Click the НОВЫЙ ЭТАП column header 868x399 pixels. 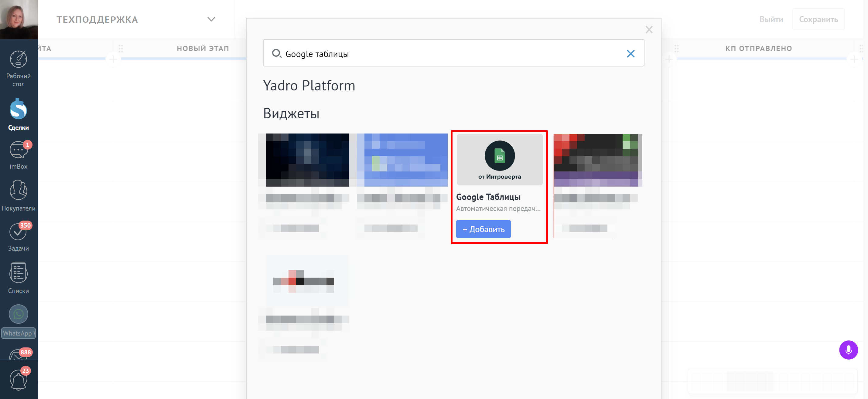pos(203,48)
